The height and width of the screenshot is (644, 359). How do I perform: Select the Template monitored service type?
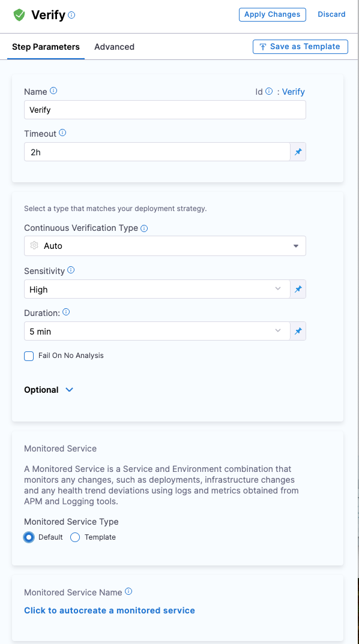[x=74, y=537]
